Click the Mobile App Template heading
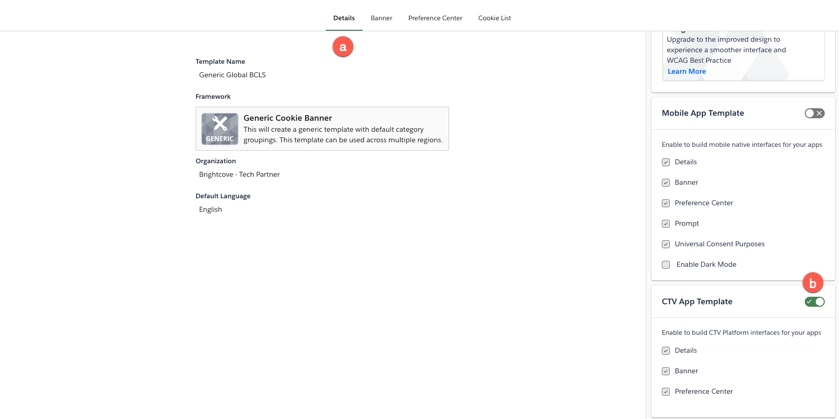The height and width of the screenshot is (419, 839). 703,113
